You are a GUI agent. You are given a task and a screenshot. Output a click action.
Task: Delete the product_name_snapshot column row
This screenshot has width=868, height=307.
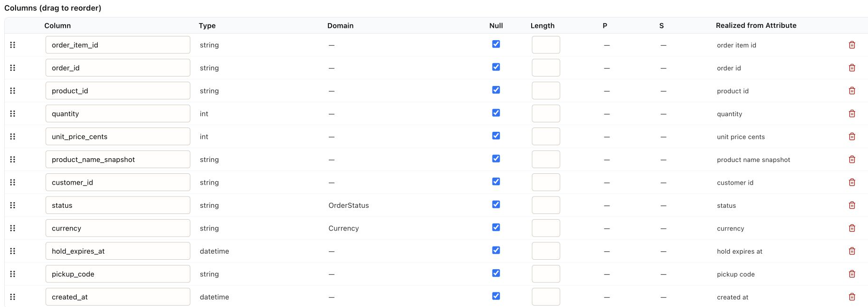[x=852, y=160]
